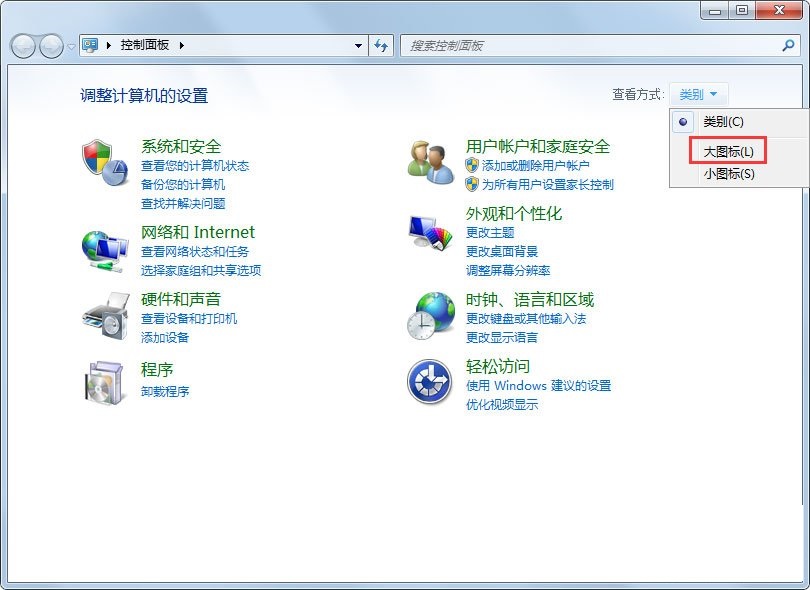This screenshot has width=810, height=590.
Task: Click the refresh arrow in address bar
Action: (381, 45)
